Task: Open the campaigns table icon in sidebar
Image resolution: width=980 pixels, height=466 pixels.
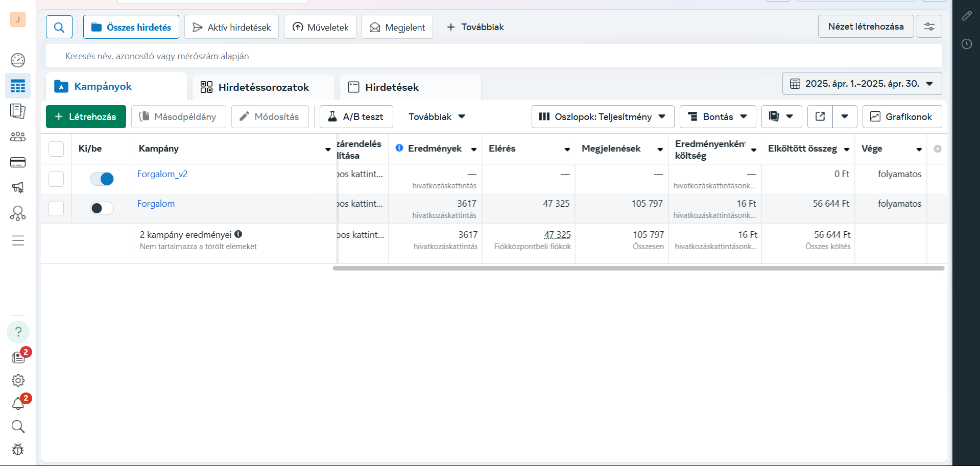Action: click(18, 86)
